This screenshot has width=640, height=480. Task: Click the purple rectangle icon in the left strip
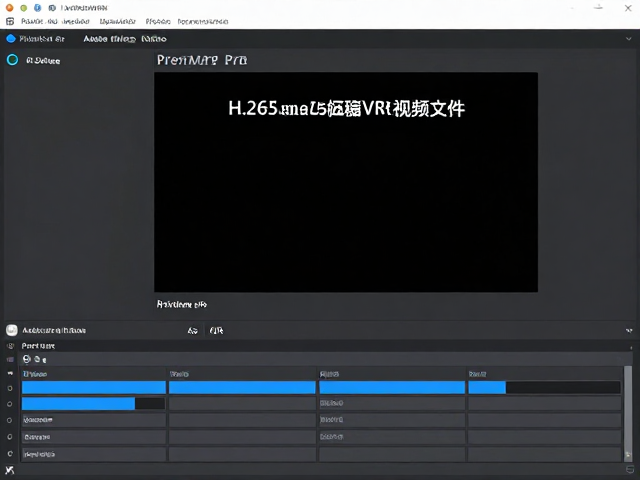pyautogui.click(x=10, y=359)
